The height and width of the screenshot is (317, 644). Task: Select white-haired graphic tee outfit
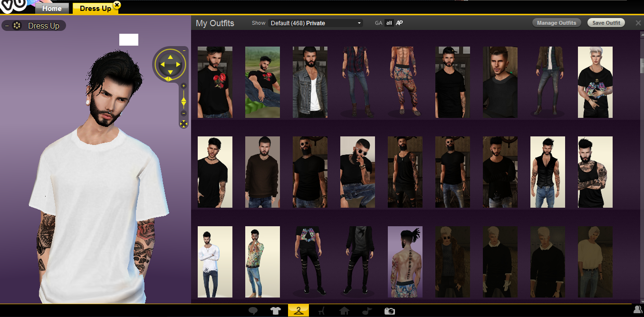pos(595,82)
